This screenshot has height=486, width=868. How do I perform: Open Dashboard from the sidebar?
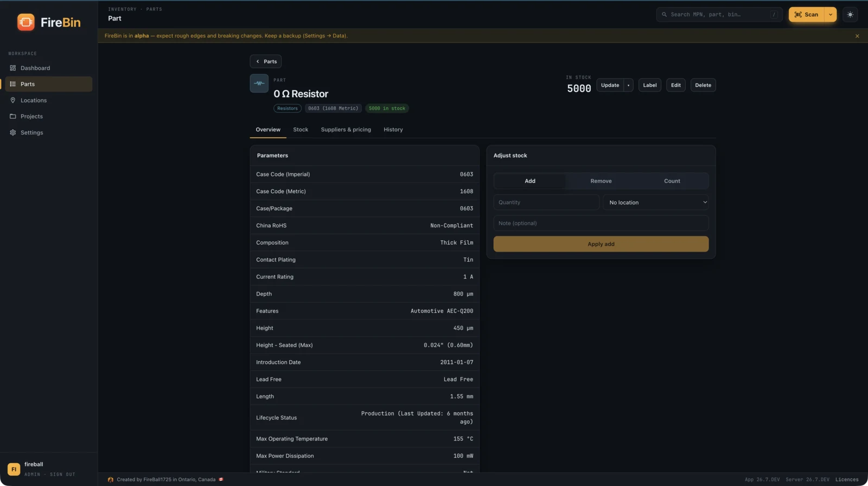49,68
